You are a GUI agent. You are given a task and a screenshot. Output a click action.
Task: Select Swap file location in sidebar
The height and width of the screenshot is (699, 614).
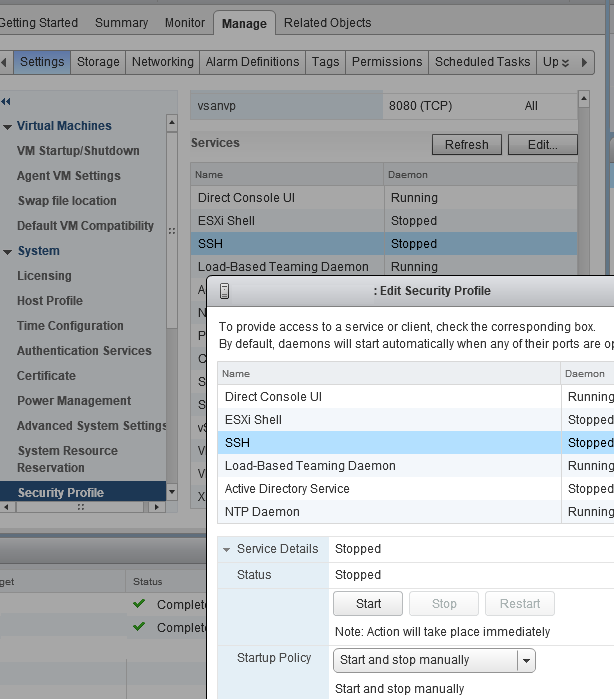(67, 201)
